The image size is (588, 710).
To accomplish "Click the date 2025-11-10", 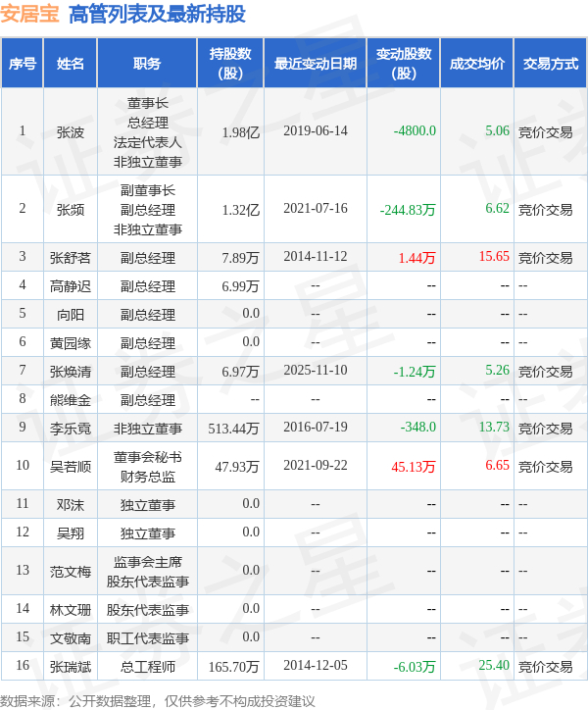I will click(x=315, y=370).
